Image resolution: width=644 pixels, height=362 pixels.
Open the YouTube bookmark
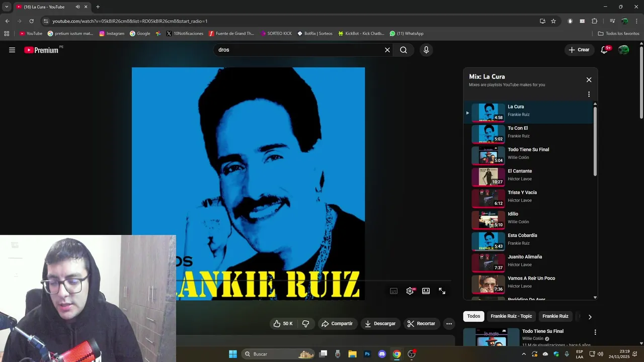(31, 34)
